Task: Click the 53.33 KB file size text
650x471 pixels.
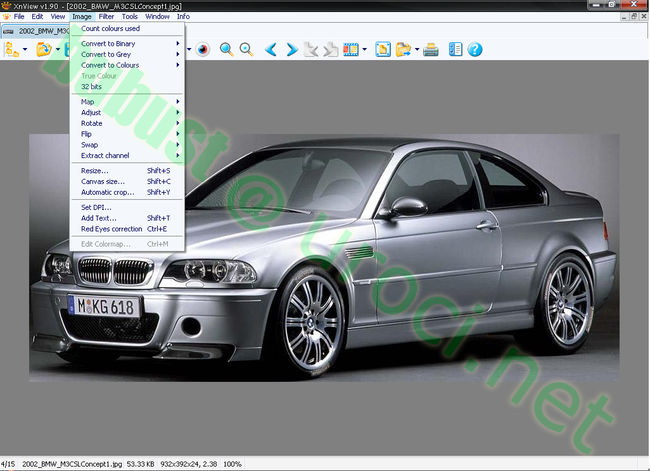Action: click(141, 464)
